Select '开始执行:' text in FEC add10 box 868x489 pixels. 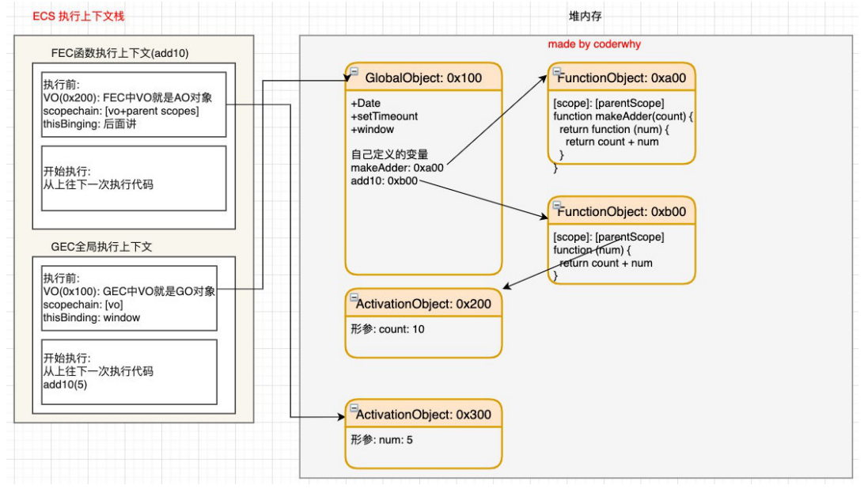click(67, 172)
